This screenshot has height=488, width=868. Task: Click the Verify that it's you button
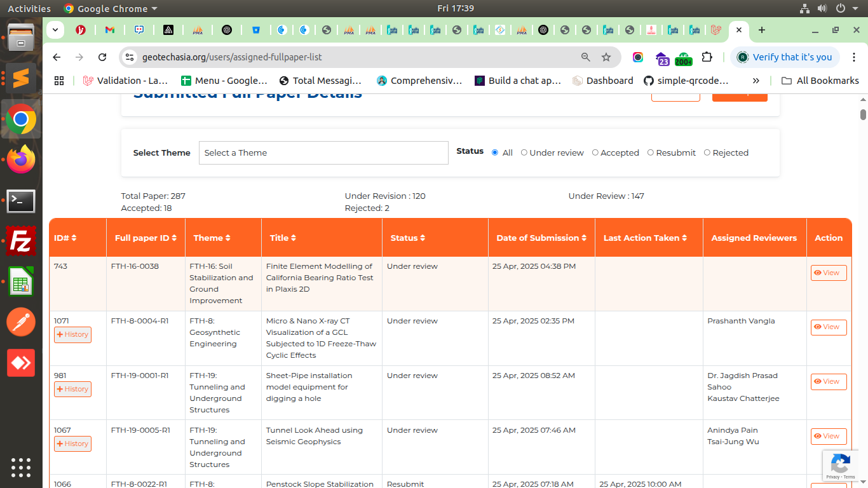(785, 57)
